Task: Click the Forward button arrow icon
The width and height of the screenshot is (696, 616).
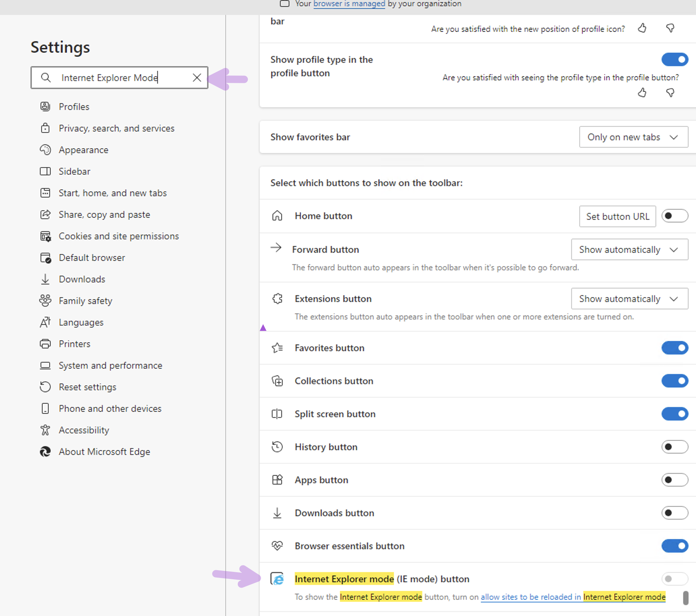Action: [276, 247]
